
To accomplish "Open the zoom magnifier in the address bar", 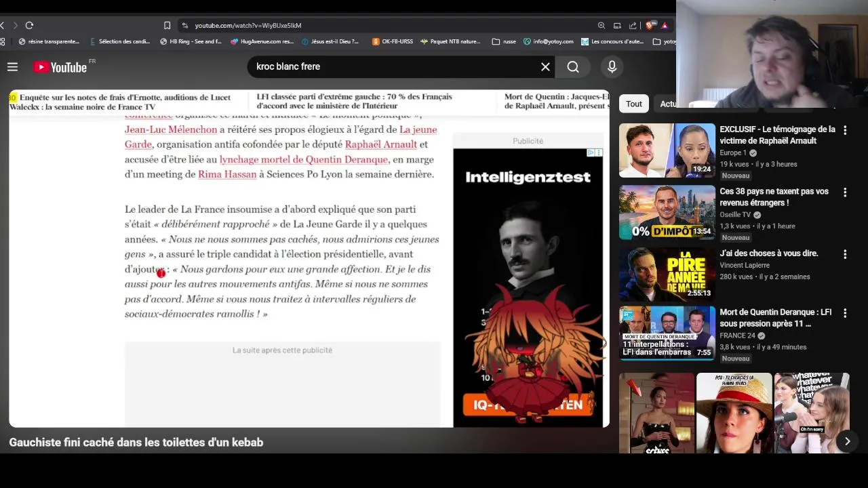I will pyautogui.click(x=601, y=25).
